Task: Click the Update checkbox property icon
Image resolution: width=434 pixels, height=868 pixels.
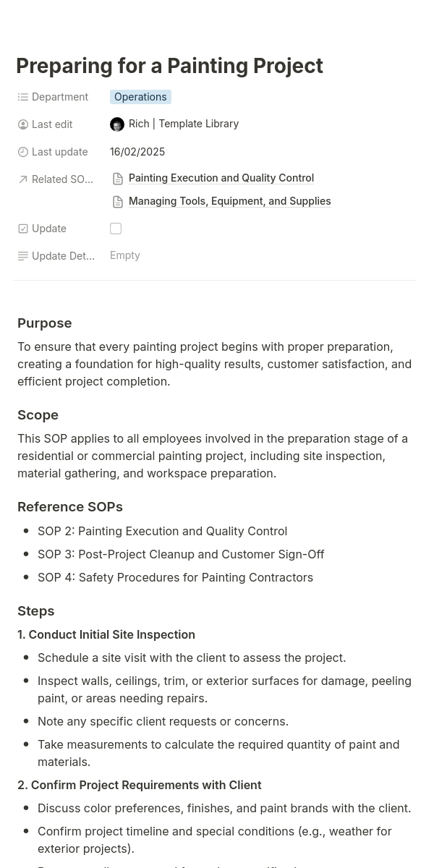Action: (23, 229)
